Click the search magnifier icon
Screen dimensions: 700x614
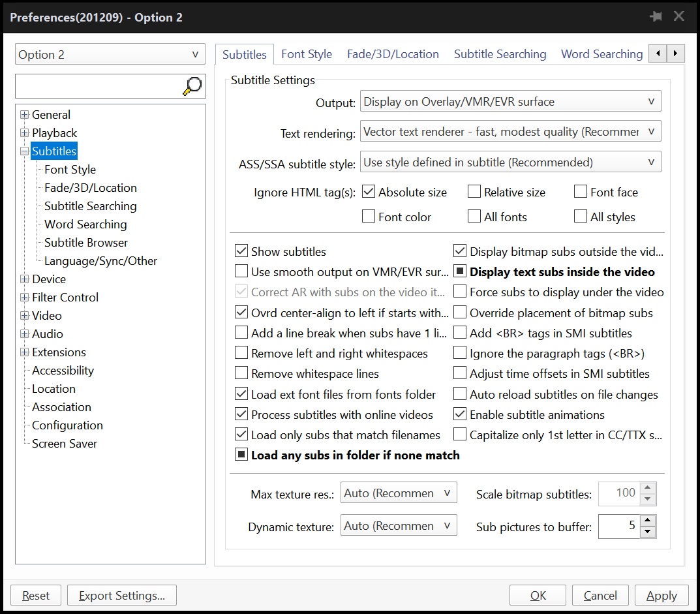pyautogui.click(x=191, y=85)
